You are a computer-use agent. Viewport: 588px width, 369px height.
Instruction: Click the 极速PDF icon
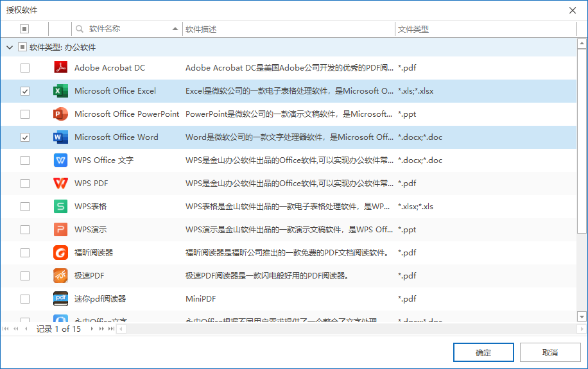coord(60,276)
